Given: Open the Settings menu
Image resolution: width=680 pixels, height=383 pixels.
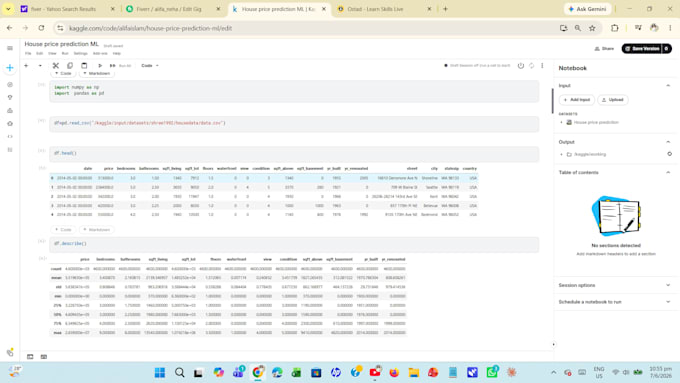Looking at the screenshot, I should tap(81, 53).
